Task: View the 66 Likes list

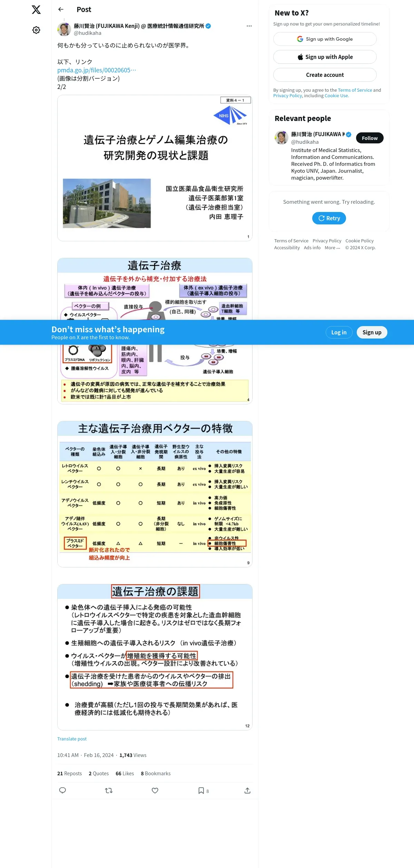Action: tap(125, 774)
